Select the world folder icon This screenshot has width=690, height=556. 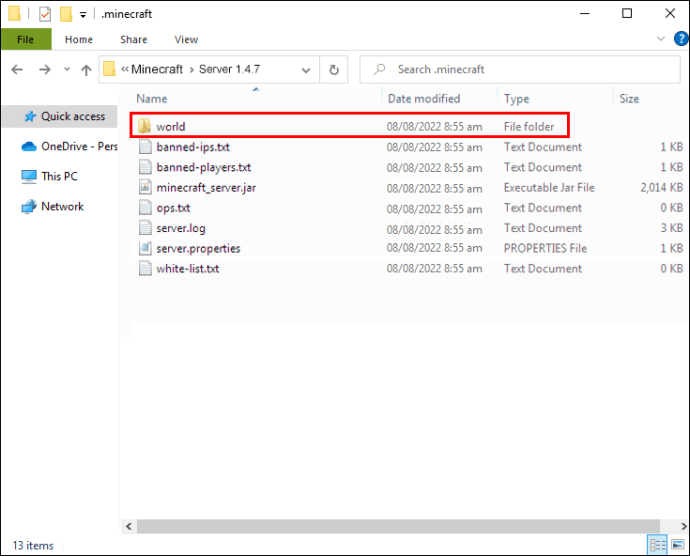(144, 126)
